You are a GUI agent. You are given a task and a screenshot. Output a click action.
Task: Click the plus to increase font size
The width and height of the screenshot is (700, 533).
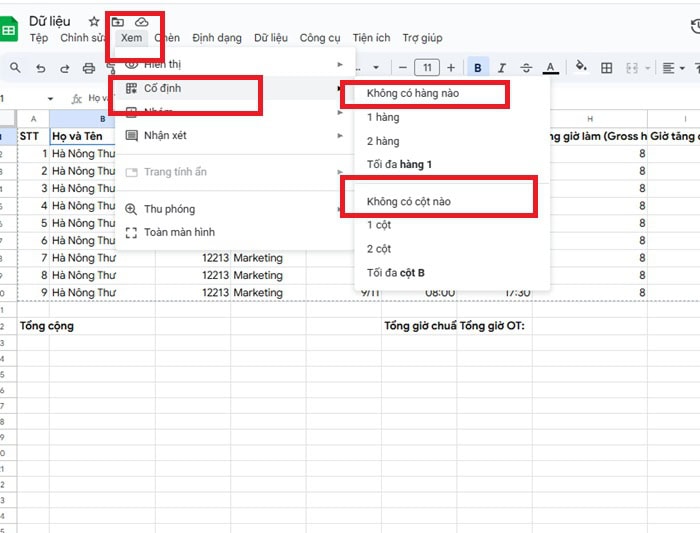click(451, 68)
